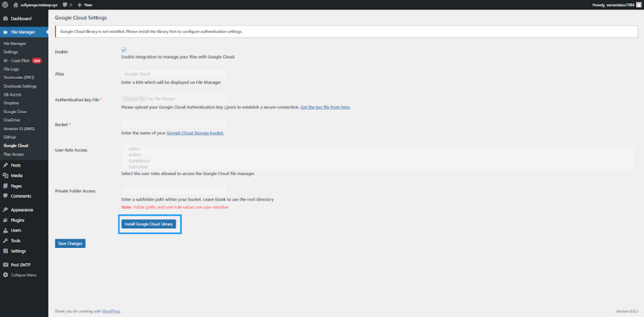Click the user avatar beside Howdy

pos(638,4)
